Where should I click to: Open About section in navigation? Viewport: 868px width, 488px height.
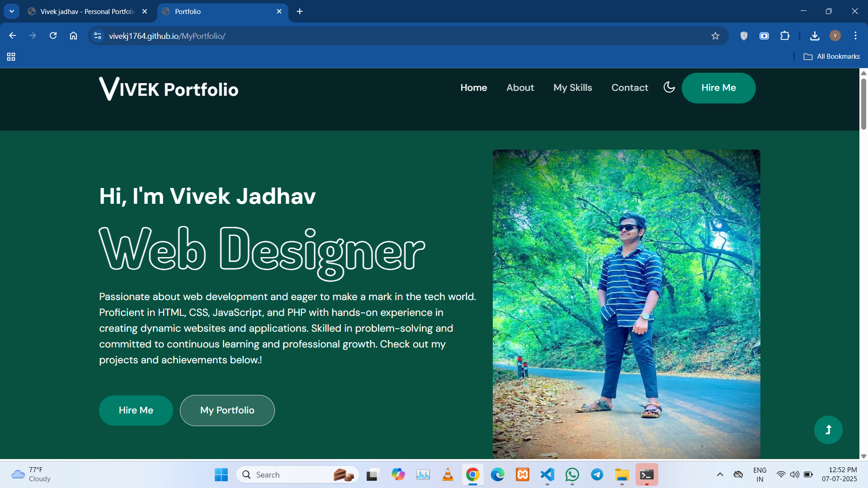coord(520,88)
